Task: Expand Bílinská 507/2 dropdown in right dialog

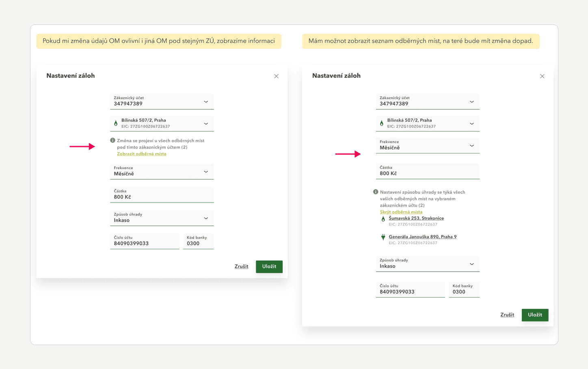Action: pos(428,123)
